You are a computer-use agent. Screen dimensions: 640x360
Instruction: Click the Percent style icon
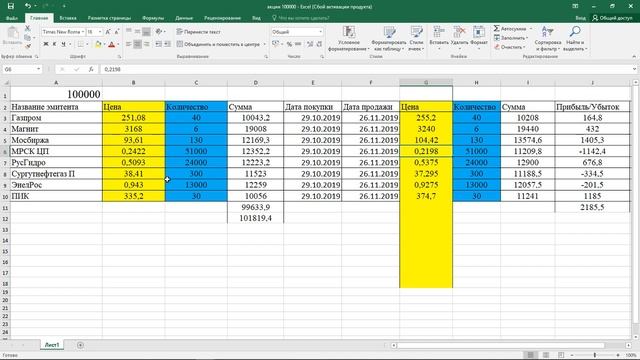289,44
